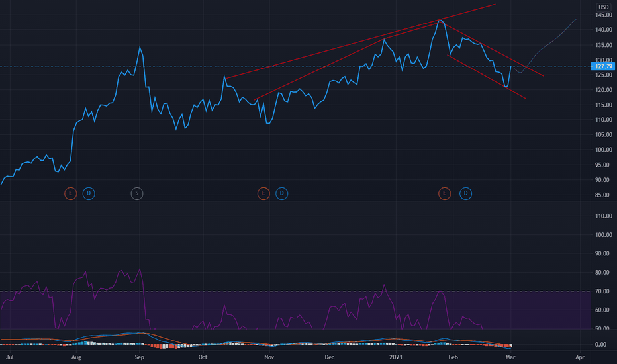Click the 120.00 price axis label
Viewport: 617px width, 364px height.
click(x=604, y=90)
